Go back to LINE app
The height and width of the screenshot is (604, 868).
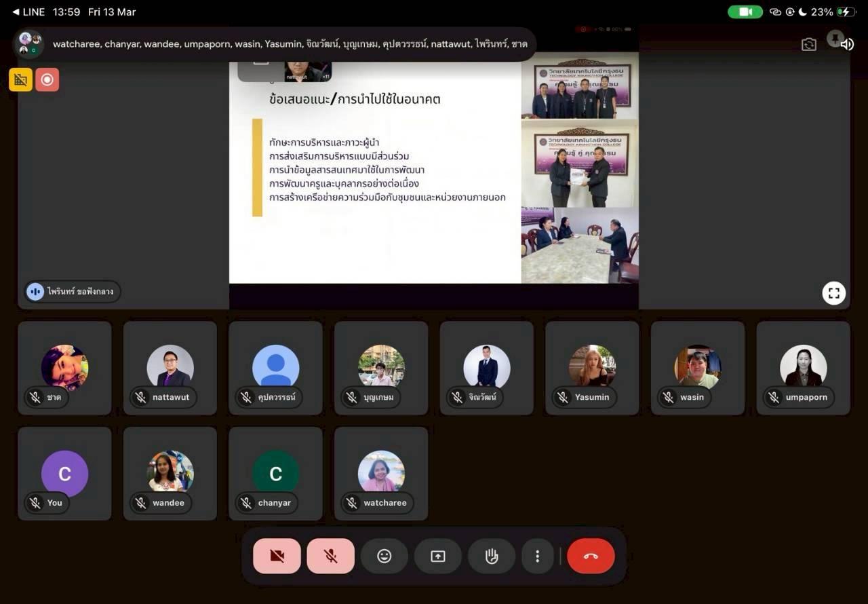pyautogui.click(x=28, y=12)
